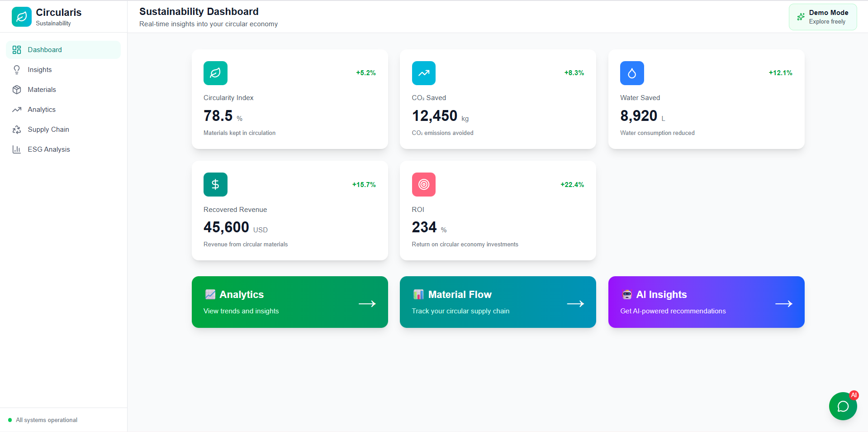This screenshot has height=432, width=868.
Task: Click the Demo Mode button
Action: pos(823,17)
